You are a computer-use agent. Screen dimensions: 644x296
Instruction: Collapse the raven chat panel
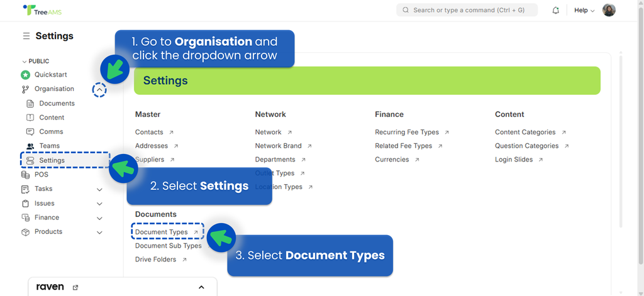click(x=201, y=287)
